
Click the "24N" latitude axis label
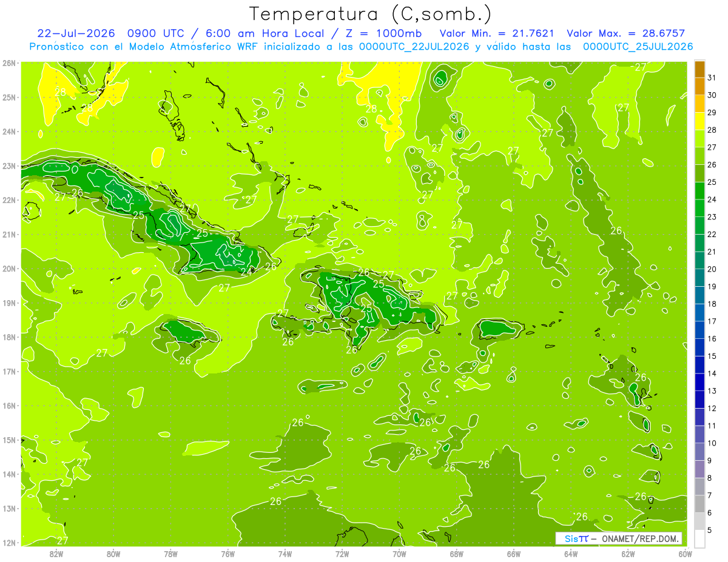coord(8,132)
